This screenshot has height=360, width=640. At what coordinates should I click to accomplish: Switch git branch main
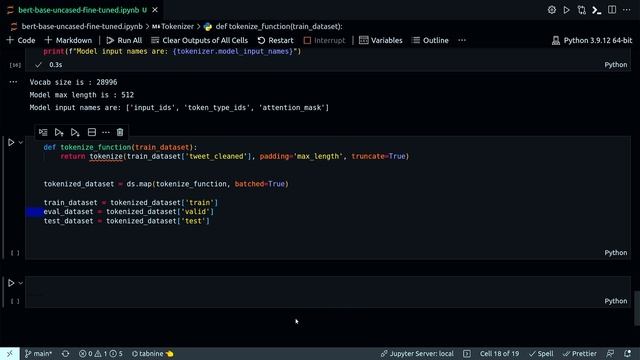(x=38, y=353)
